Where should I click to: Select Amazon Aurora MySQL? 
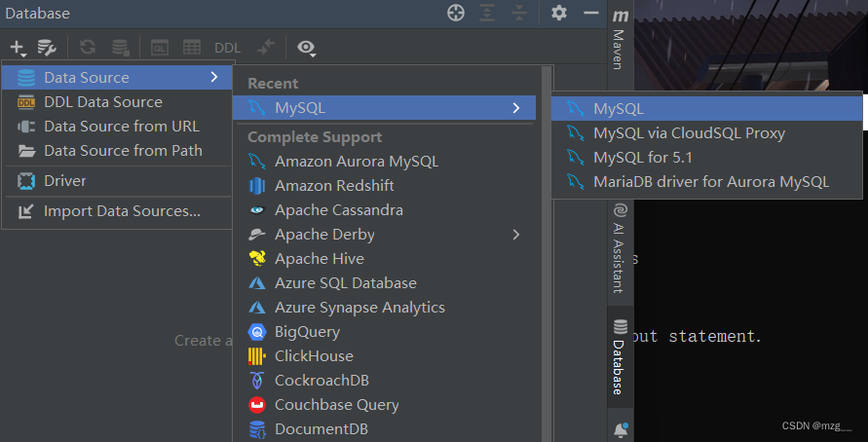coord(384,162)
